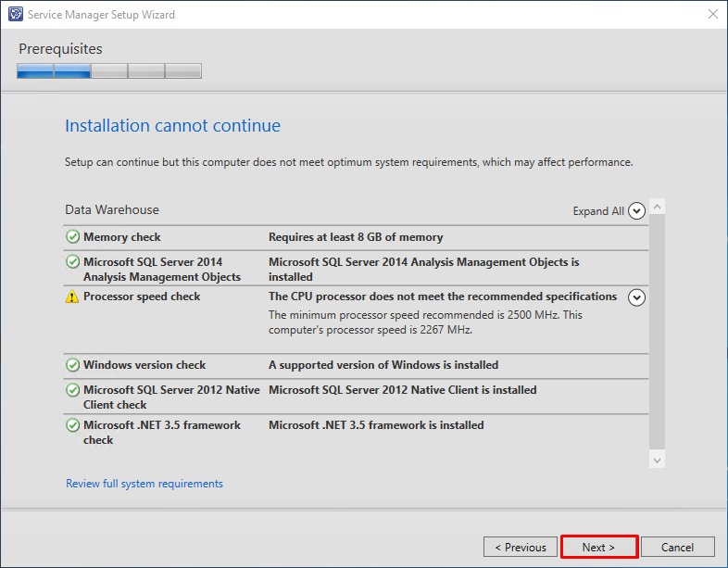
Task: Expand All prerequisite results
Action: pos(636,211)
